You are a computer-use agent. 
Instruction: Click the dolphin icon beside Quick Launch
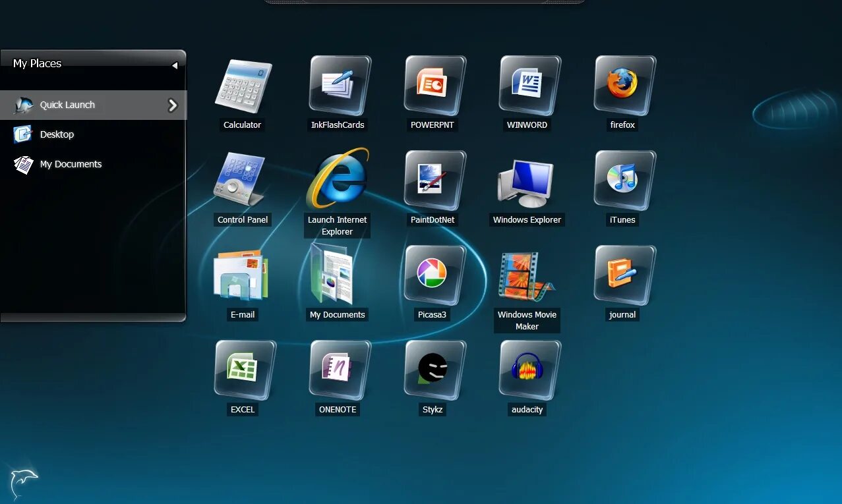pos(23,105)
